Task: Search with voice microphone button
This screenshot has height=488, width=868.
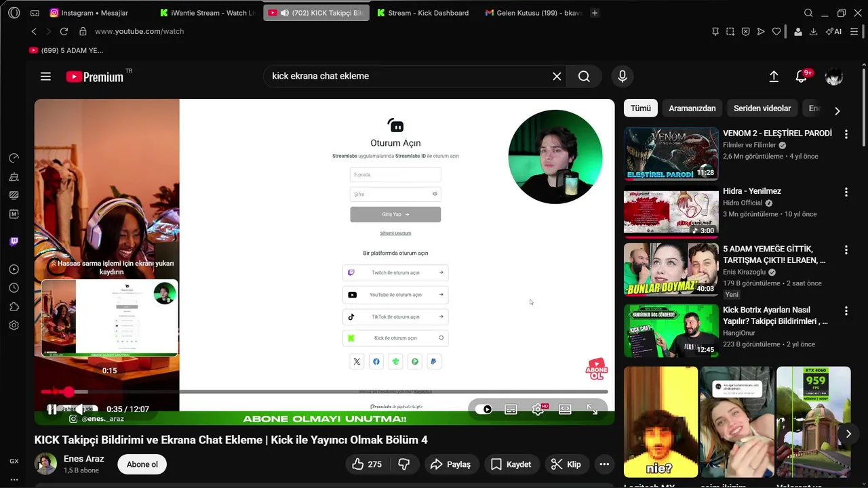Action: [623, 77]
